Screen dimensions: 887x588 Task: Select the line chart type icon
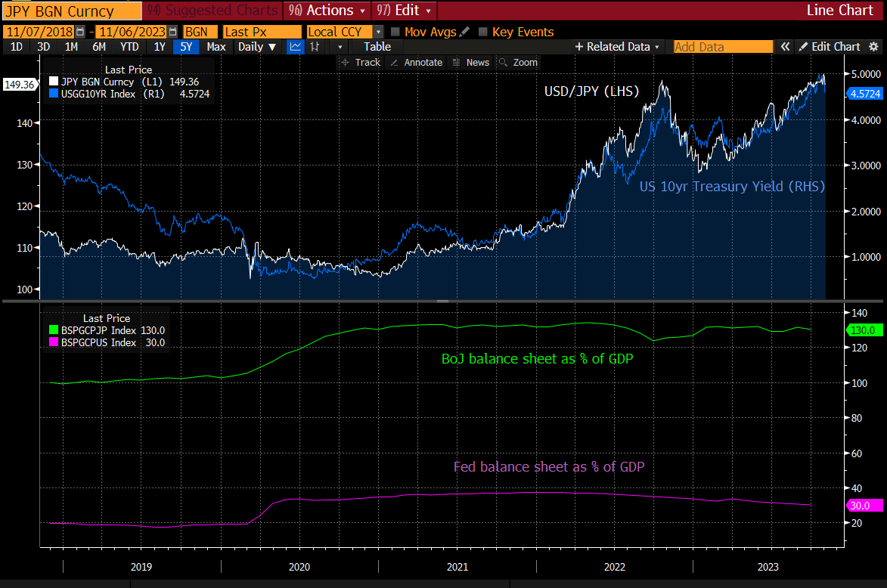[x=296, y=47]
